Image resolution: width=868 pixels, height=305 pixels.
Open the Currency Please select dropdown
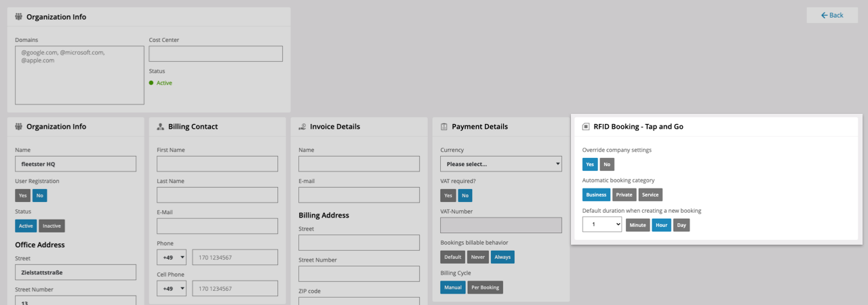coord(501,164)
